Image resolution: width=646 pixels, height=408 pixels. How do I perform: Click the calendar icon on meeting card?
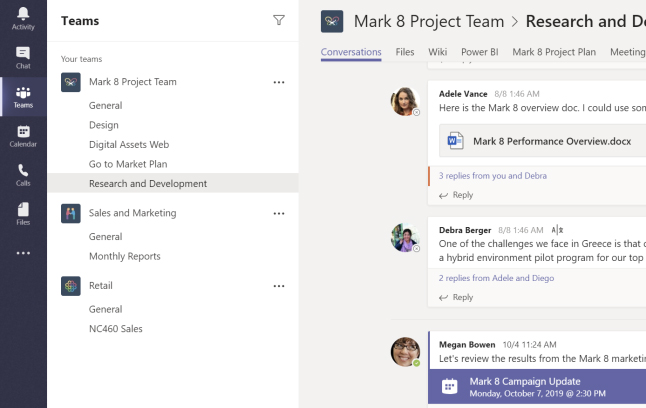point(449,387)
